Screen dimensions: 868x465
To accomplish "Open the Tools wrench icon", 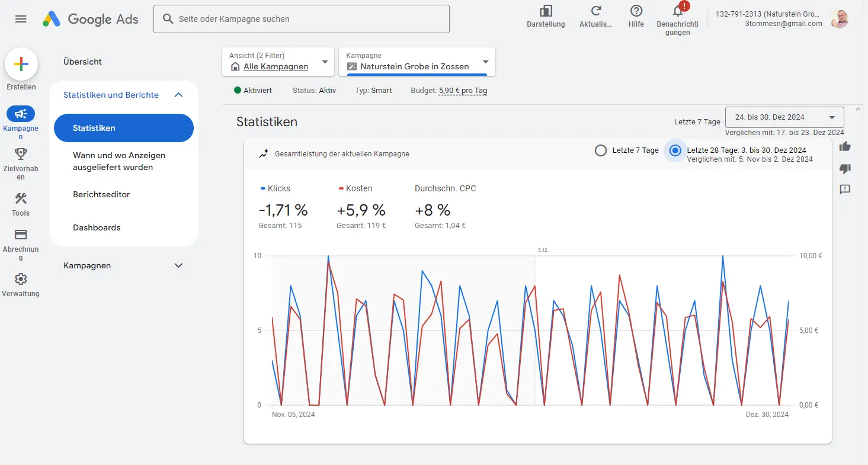I will [21, 198].
